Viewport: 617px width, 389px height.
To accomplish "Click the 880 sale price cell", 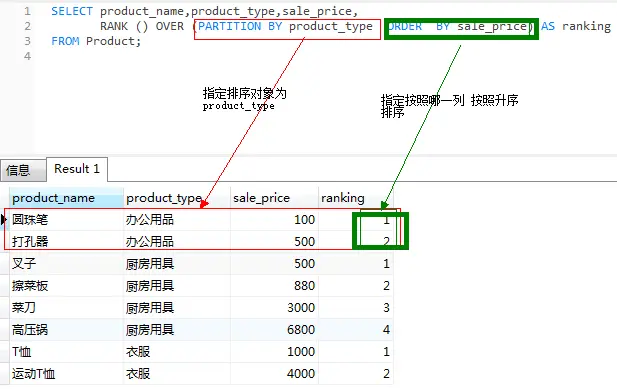I will point(274,286).
